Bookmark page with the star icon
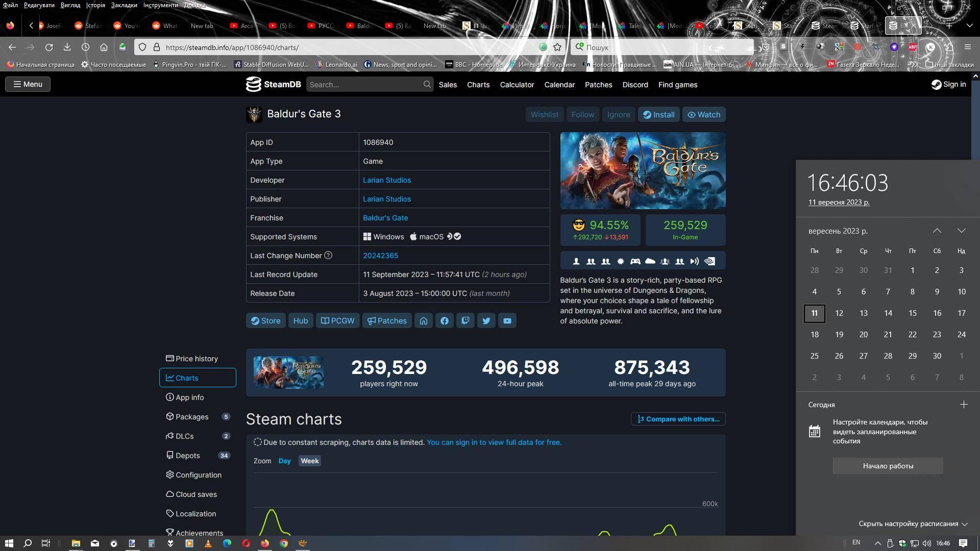The width and height of the screenshot is (980, 551). pos(557,47)
